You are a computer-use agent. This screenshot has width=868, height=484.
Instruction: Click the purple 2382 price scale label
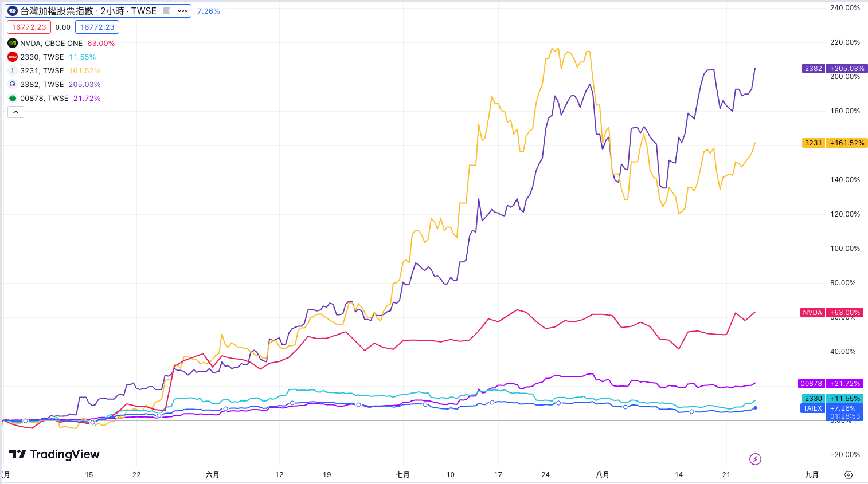tap(813, 69)
